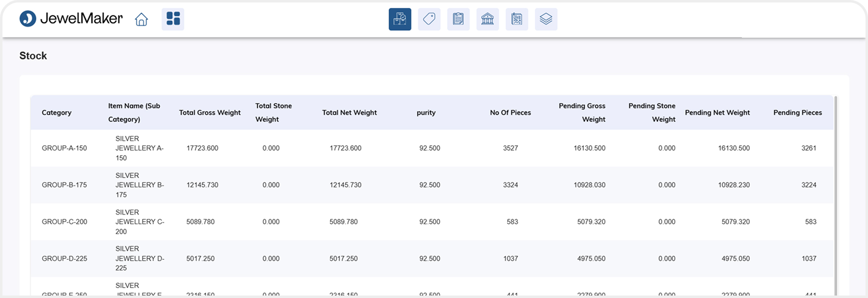Click SILVER JEWELLERY A-150 item name
This screenshot has width=868, height=298.
tap(140, 148)
